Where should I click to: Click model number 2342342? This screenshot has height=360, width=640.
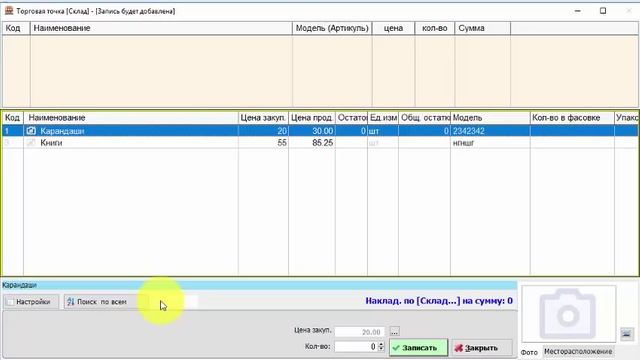click(x=469, y=131)
